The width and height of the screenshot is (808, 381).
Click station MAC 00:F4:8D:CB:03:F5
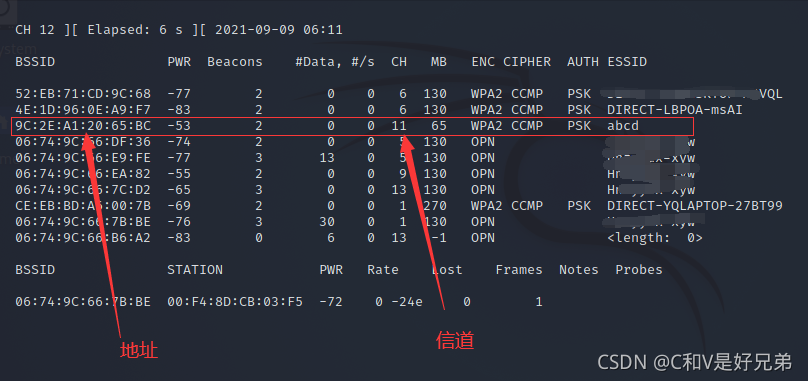(x=235, y=302)
